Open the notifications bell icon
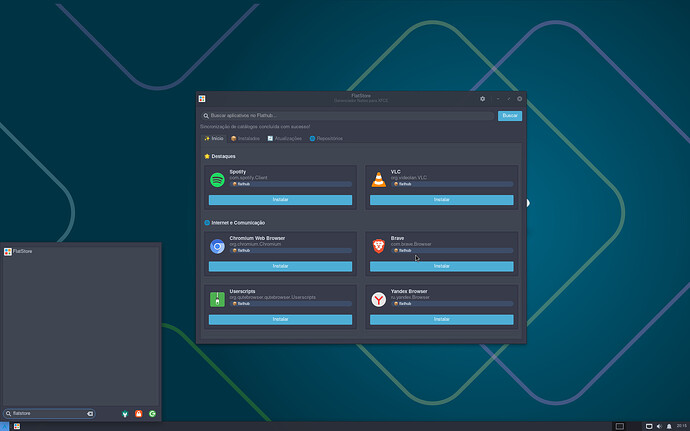The image size is (690, 431). (669, 426)
